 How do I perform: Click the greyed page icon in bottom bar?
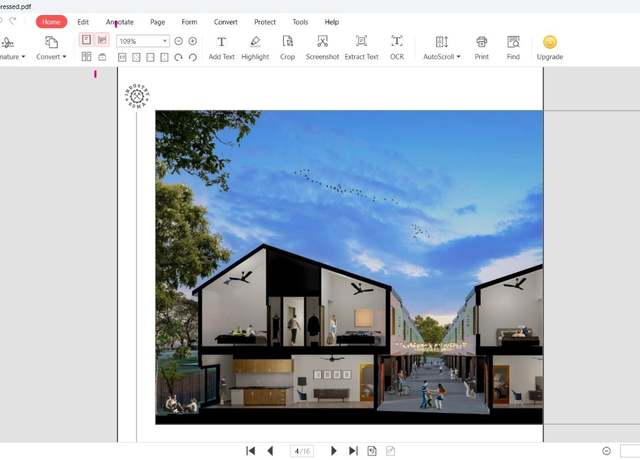pyautogui.click(x=391, y=451)
